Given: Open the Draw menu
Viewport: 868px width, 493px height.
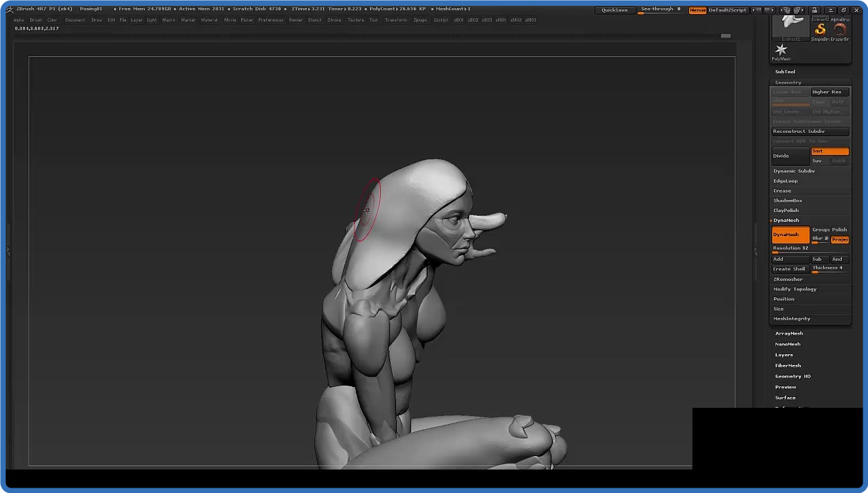Looking at the screenshot, I should tap(97, 20).
